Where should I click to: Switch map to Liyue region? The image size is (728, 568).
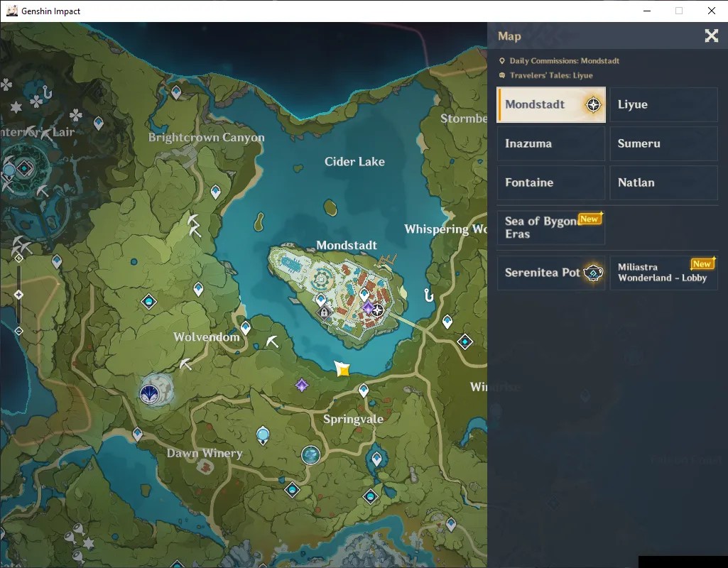663,104
